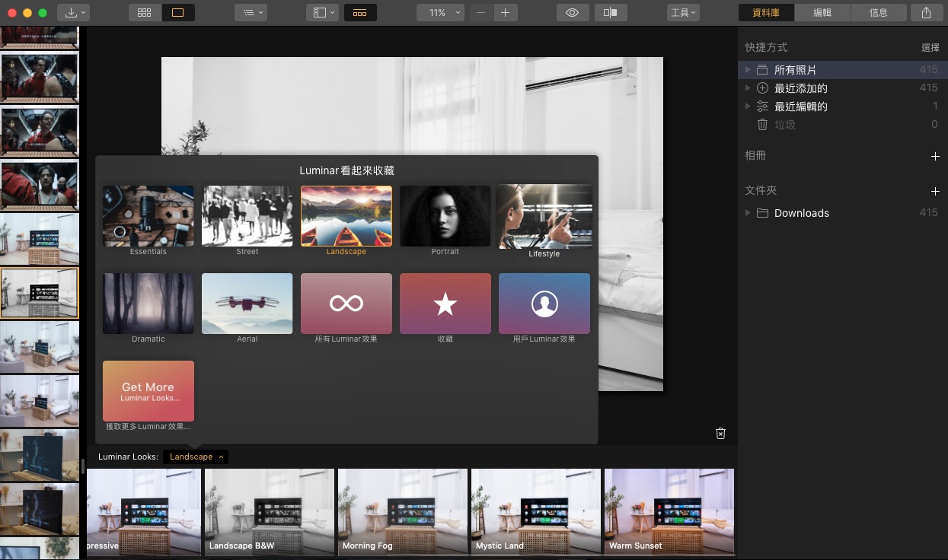Click the 選擇 link in shortcuts

930,47
